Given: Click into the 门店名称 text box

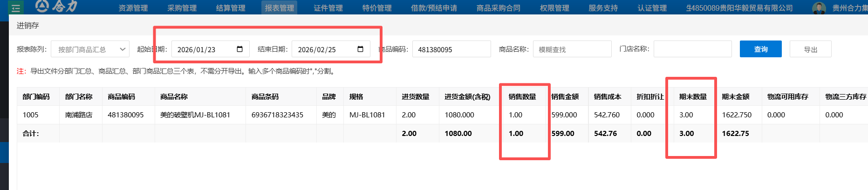Looking at the screenshot, I should 692,49.
